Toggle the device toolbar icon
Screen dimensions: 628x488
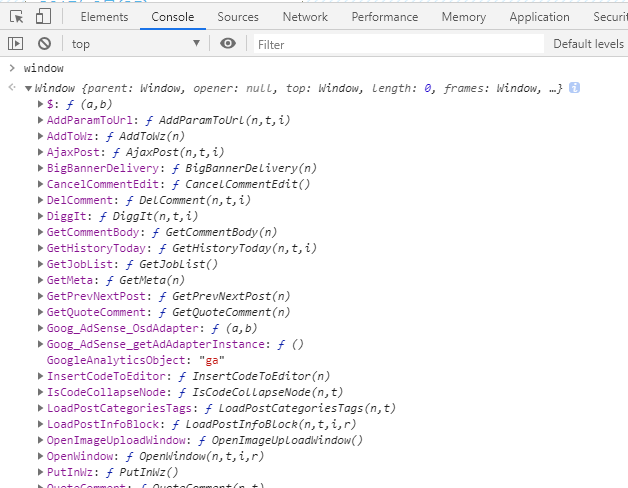coord(43,17)
